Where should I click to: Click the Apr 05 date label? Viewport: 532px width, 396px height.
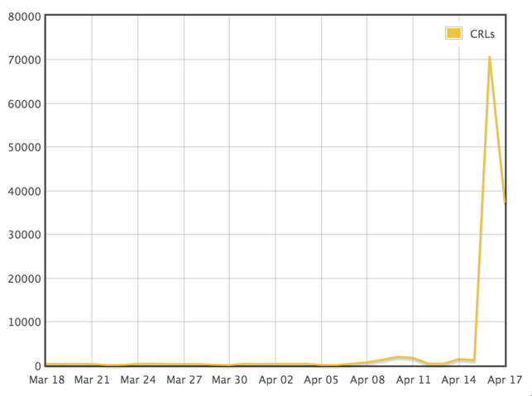pyautogui.click(x=321, y=380)
